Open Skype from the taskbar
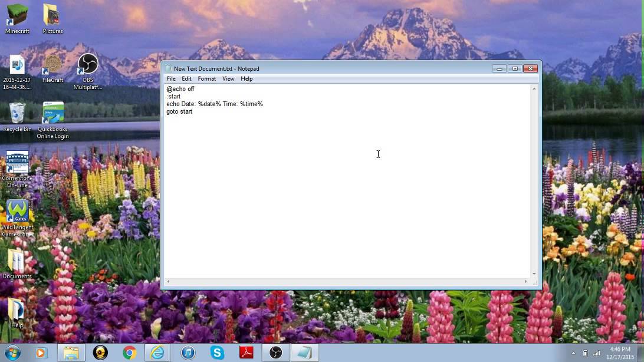This screenshot has height=362, width=644. click(217, 353)
